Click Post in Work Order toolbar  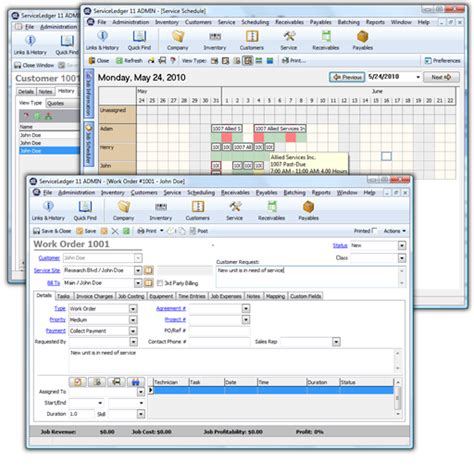[199, 231]
